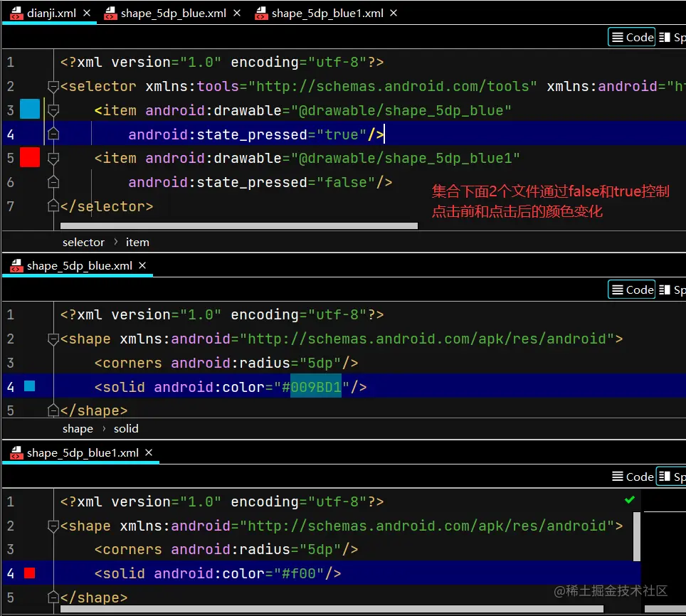Click file icon of middle pane shape_5dp_blue.xml tab

tap(16, 266)
